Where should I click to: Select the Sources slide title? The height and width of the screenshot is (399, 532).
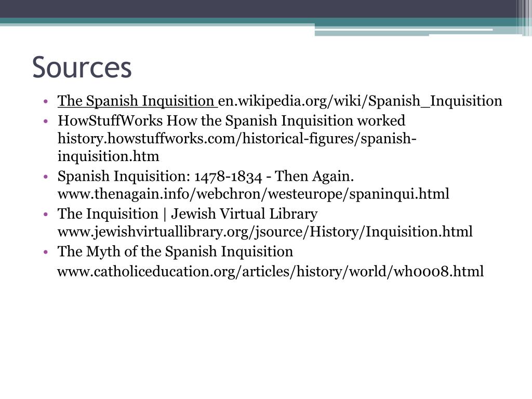coord(82,67)
